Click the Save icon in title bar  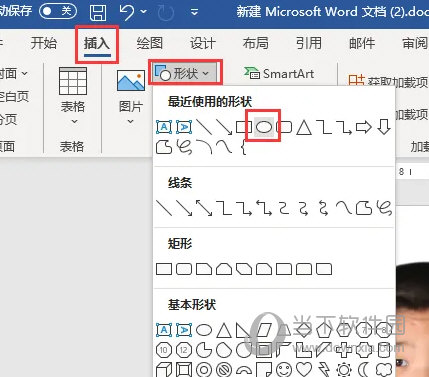98,12
